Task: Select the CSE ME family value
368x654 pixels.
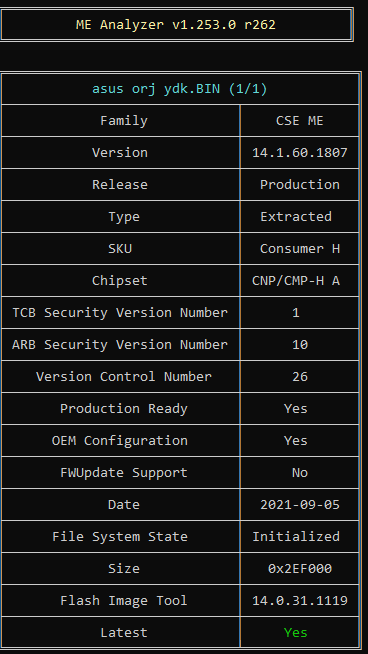Action: 300,121
